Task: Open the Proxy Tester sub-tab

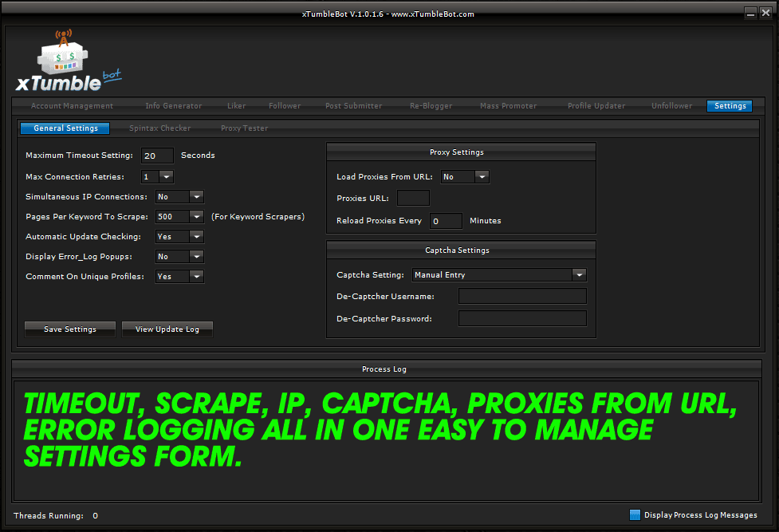Action: coord(245,128)
